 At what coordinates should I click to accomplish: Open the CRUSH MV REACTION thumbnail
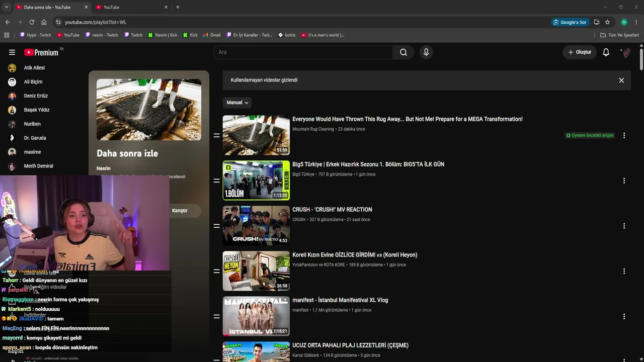[256, 226]
